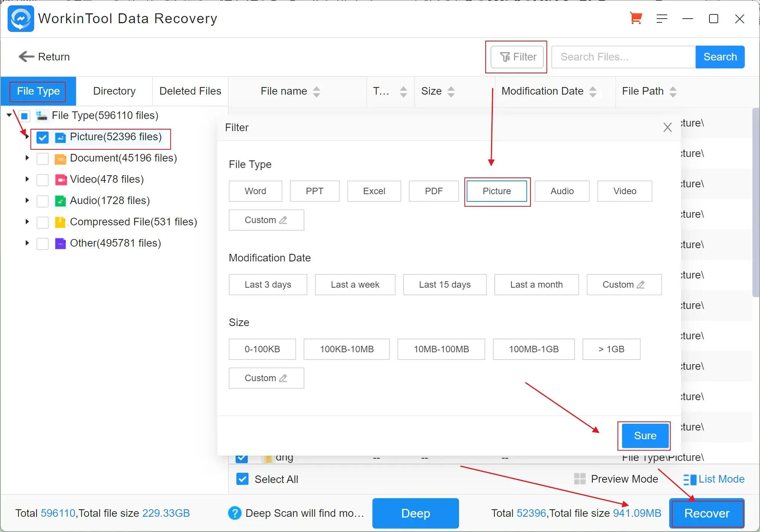
Task: Choose Custom under File Type
Action: click(266, 220)
